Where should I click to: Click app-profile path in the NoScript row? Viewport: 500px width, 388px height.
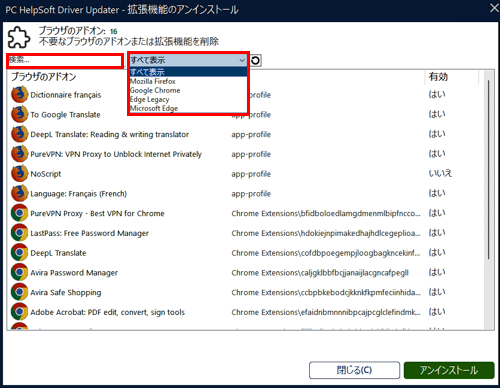pos(251,174)
